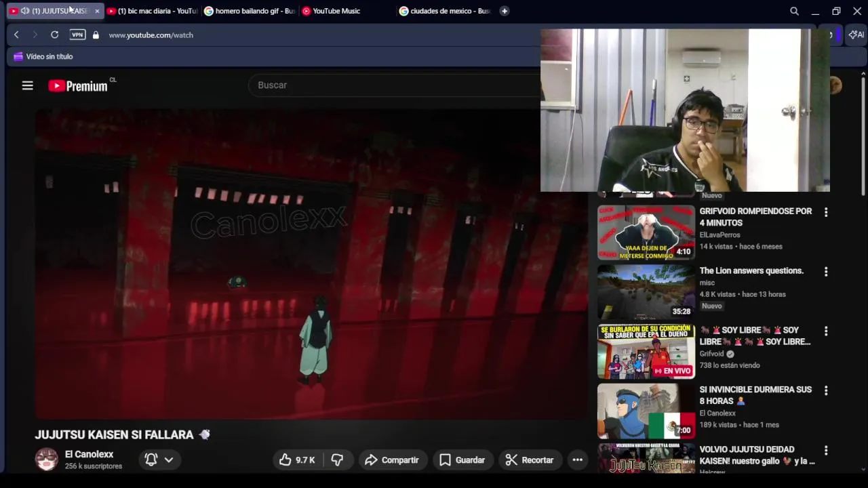Open El Canolexx channel avatar

(x=46, y=460)
